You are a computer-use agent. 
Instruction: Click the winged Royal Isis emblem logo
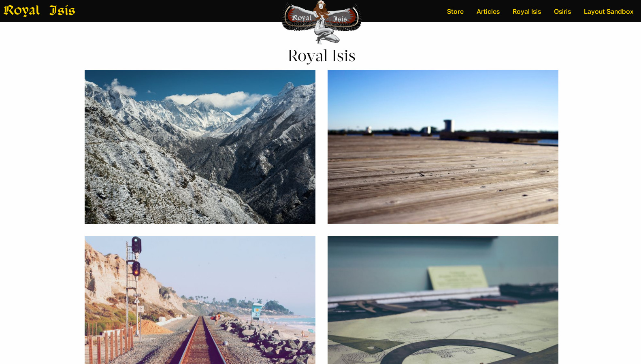pyautogui.click(x=322, y=22)
